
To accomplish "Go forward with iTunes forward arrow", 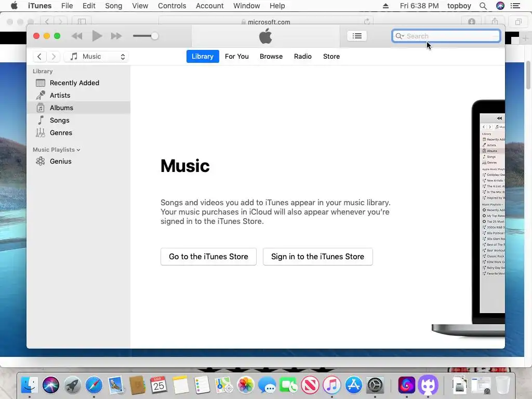I will tap(54, 57).
